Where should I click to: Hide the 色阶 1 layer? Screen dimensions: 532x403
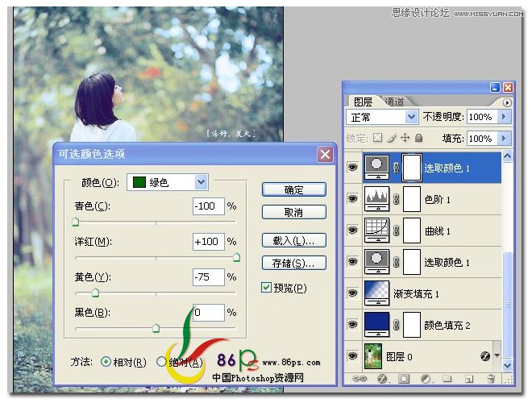pos(353,199)
